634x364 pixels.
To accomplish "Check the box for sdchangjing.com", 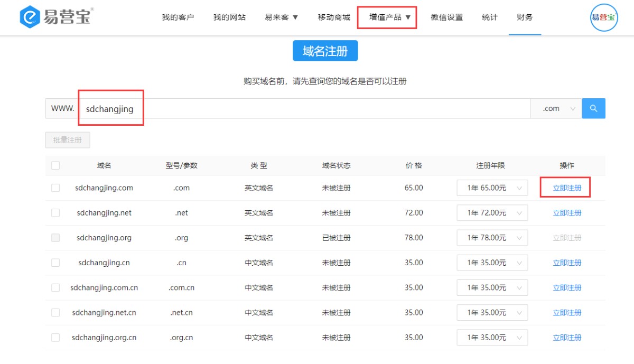I will [x=55, y=188].
